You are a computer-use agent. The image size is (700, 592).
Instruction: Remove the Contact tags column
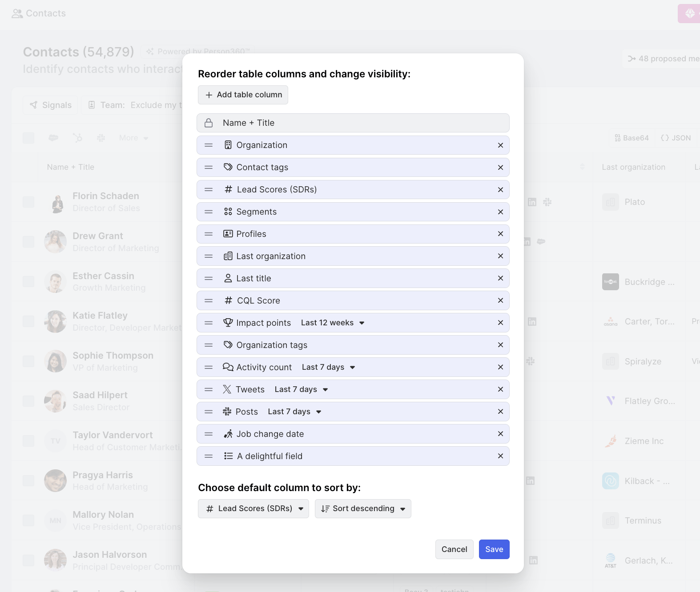(x=500, y=168)
